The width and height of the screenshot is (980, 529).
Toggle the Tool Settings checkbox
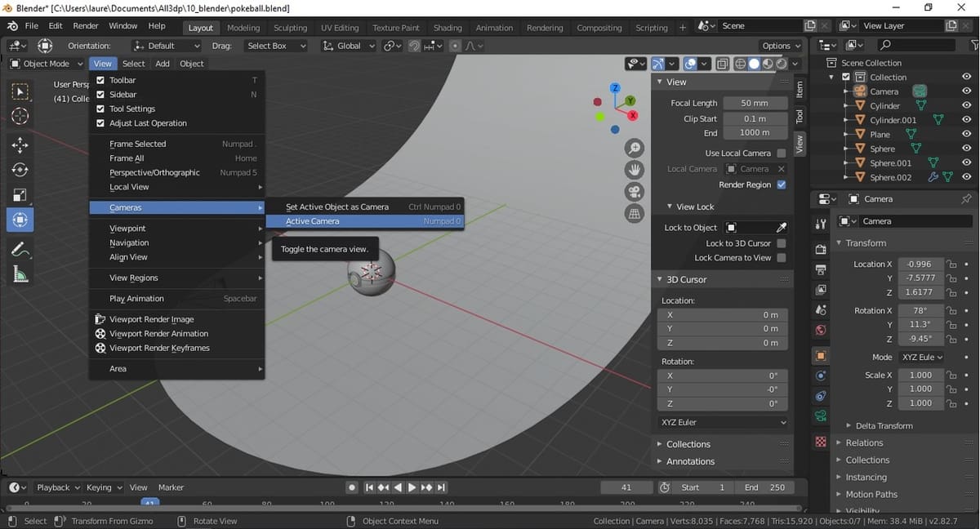100,109
